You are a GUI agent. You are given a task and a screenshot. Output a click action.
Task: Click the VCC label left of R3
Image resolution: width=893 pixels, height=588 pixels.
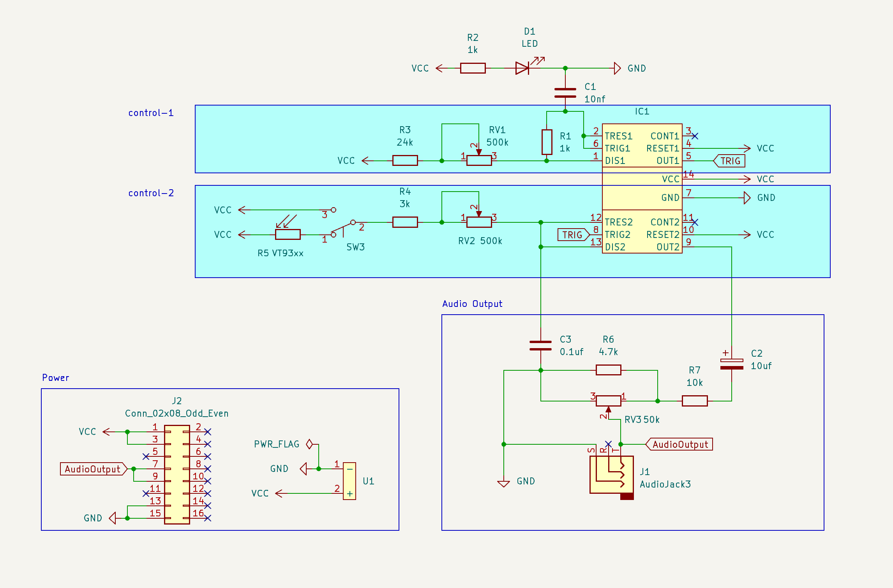pos(346,161)
